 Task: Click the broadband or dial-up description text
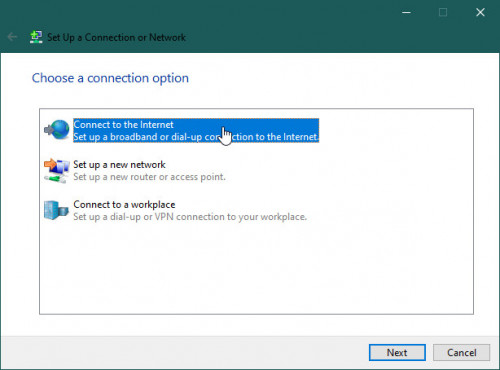point(196,137)
